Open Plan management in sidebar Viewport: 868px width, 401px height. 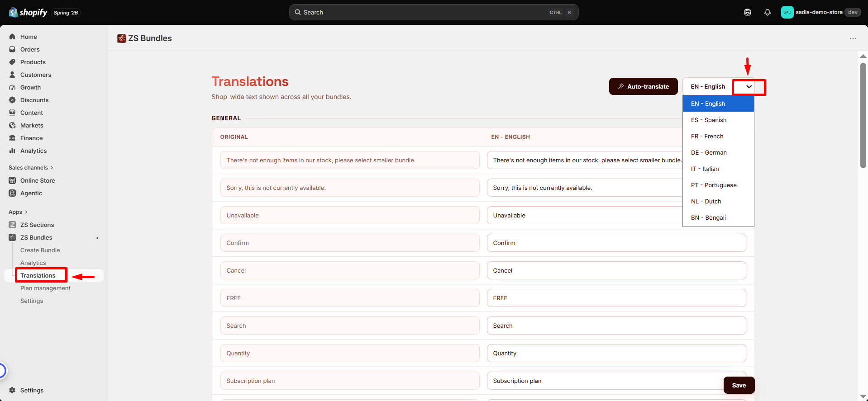pos(45,288)
